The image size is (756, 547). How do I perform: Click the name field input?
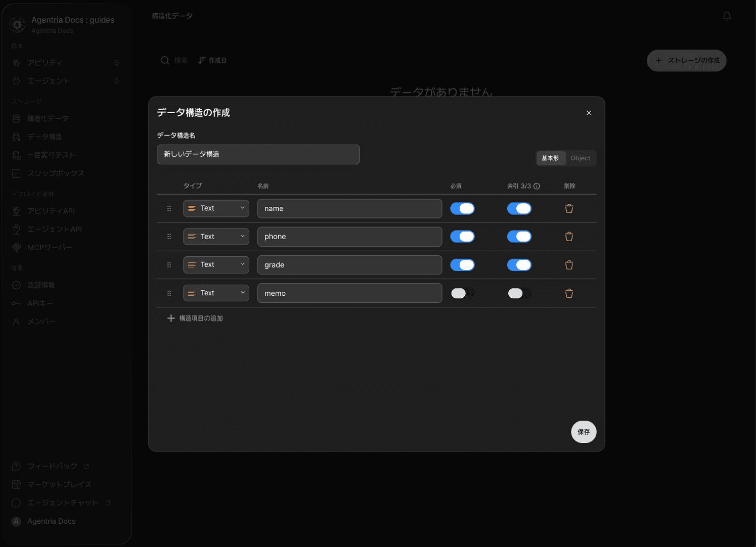pyautogui.click(x=349, y=208)
